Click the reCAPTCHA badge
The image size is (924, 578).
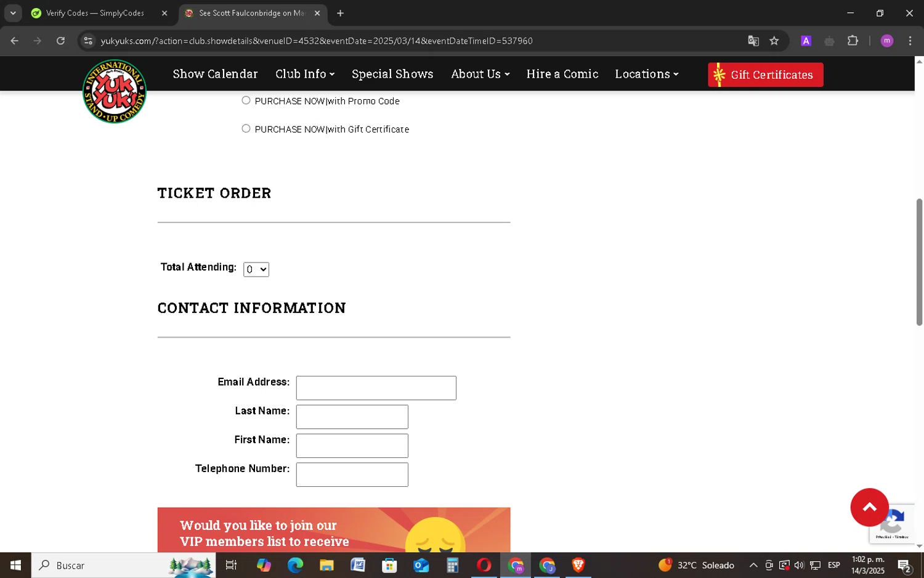click(892, 524)
